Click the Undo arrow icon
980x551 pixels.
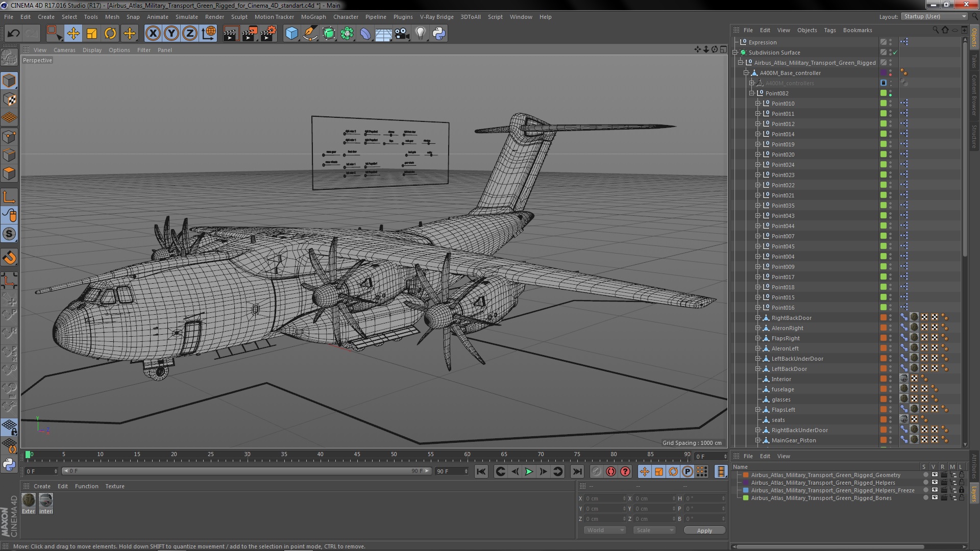(13, 34)
